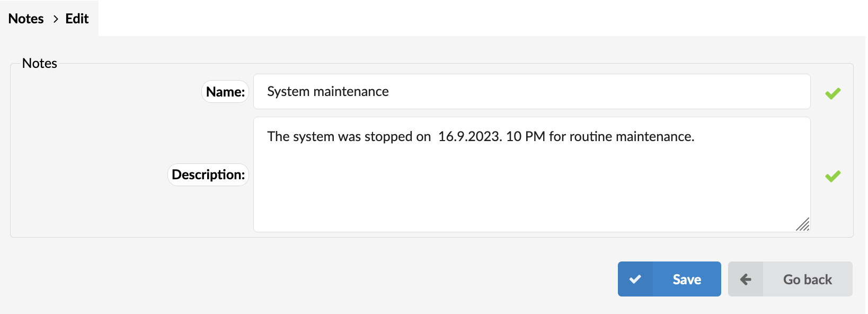Click the Name: label
The height and width of the screenshot is (314, 868).
(x=225, y=92)
